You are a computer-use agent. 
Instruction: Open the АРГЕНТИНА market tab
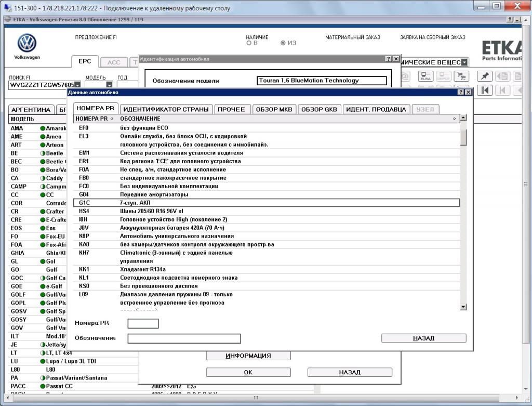tap(31, 110)
